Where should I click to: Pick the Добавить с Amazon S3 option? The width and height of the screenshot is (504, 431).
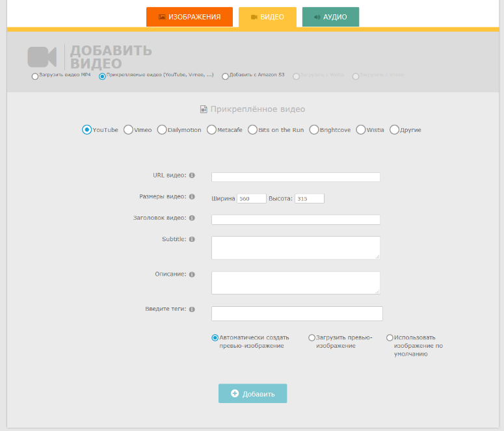(225, 77)
